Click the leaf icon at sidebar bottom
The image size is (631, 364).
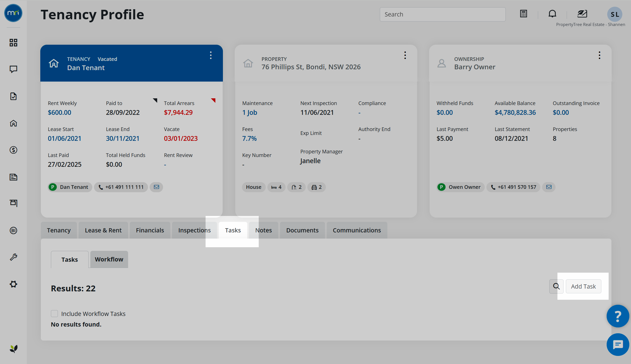pos(13,349)
